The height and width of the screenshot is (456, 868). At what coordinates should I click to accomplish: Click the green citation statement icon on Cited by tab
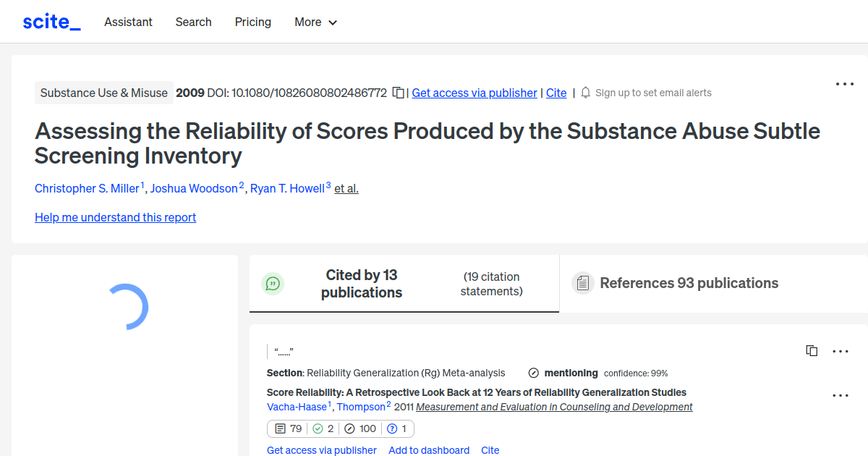click(273, 283)
